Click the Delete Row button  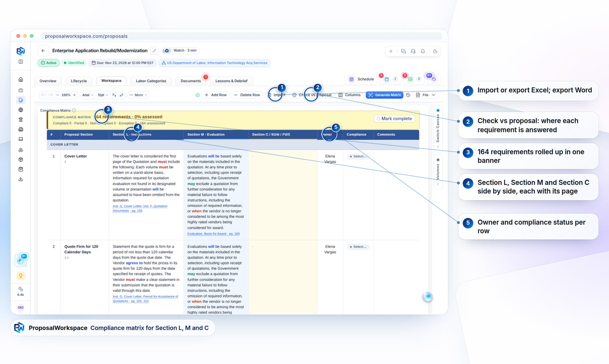point(247,95)
